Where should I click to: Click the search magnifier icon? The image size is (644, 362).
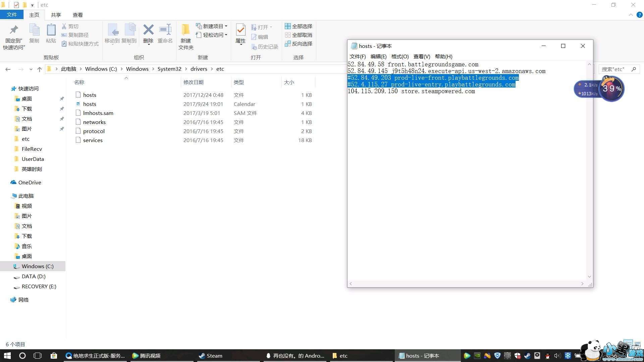tap(634, 69)
